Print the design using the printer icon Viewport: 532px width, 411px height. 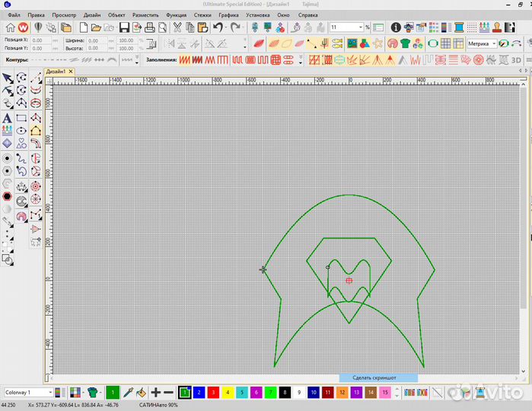click(x=150, y=27)
